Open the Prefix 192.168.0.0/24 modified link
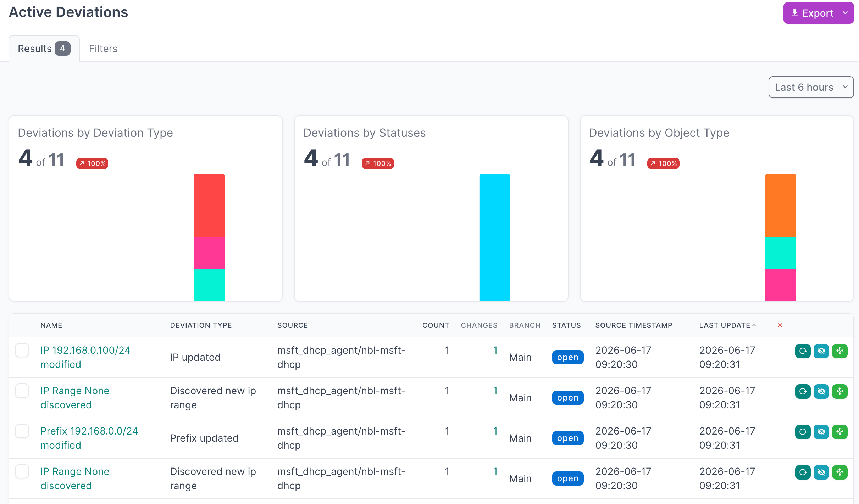Screen dimensions: 859x504 [x=89, y=438]
